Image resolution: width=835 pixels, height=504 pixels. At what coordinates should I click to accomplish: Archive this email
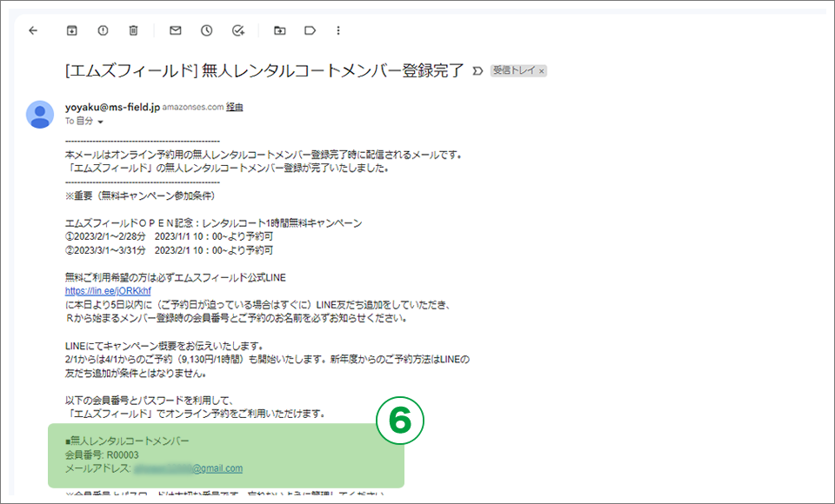72,30
